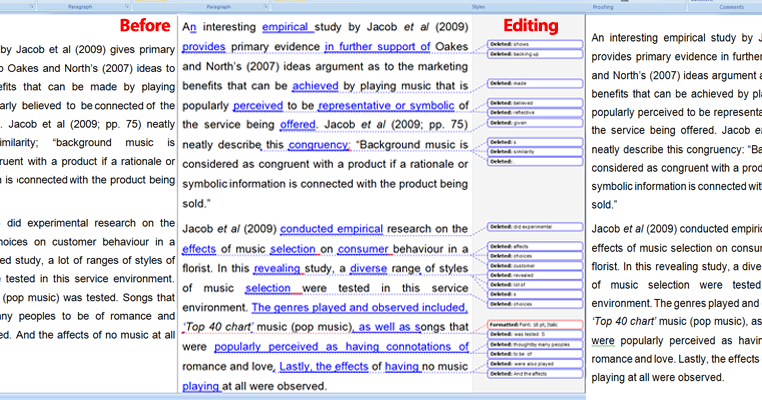Click the inserted word 'provides'
The height and width of the screenshot is (400, 762).
pyautogui.click(x=204, y=47)
